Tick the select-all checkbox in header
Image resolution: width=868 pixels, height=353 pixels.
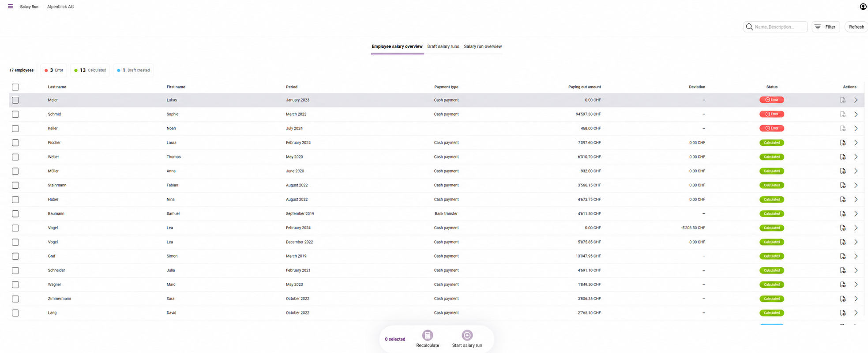[x=15, y=87]
